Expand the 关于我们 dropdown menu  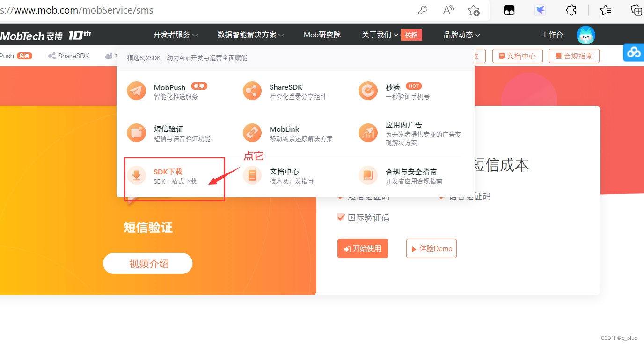(380, 35)
